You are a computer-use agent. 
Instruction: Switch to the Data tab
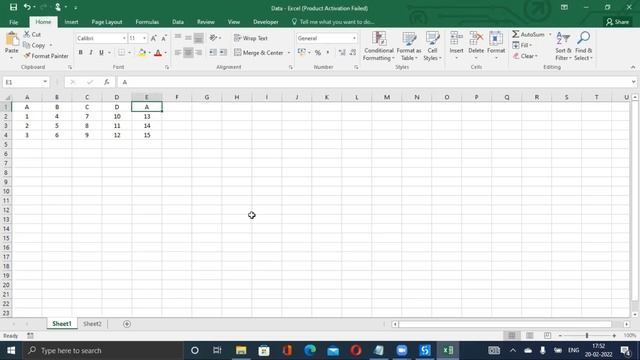coord(178,22)
